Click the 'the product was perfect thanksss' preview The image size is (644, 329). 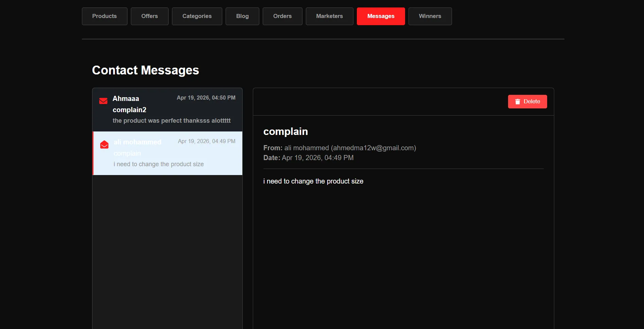(172, 121)
